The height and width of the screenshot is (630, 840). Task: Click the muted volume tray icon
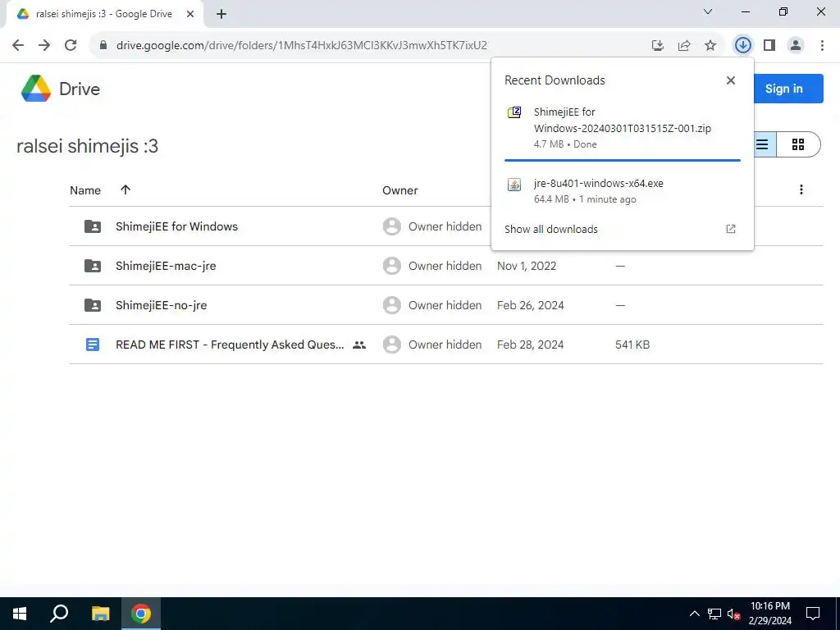733,614
